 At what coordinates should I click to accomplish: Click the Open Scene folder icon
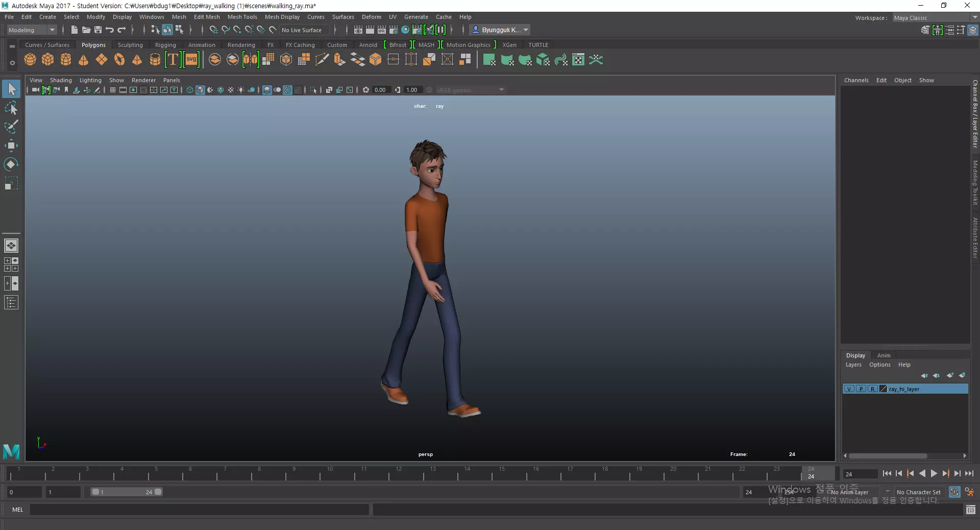click(86, 30)
